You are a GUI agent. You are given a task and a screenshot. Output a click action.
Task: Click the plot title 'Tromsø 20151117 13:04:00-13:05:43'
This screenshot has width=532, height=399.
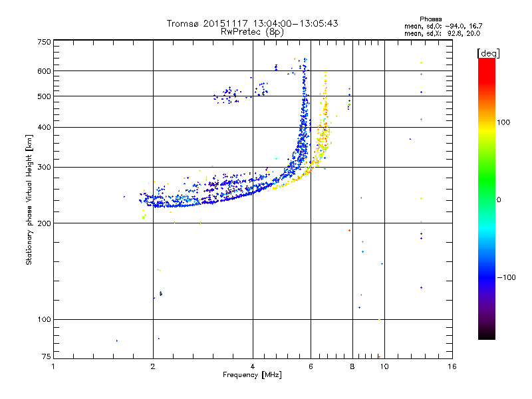[252, 23]
